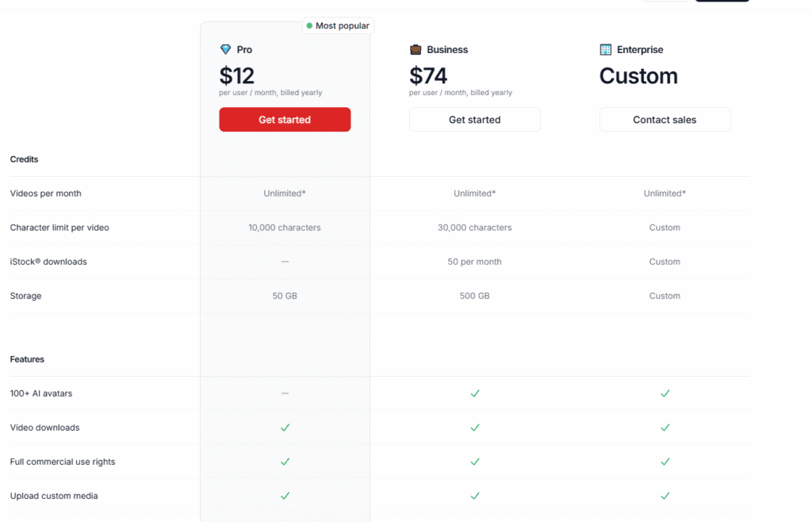Click the red Get started button for Pro
812x522 pixels.
click(285, 120)
